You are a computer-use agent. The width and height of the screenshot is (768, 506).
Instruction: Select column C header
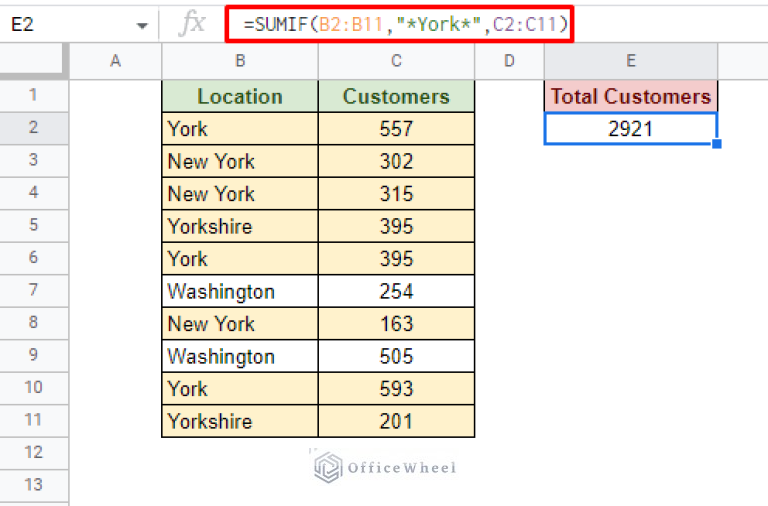[x=396, y=62]
